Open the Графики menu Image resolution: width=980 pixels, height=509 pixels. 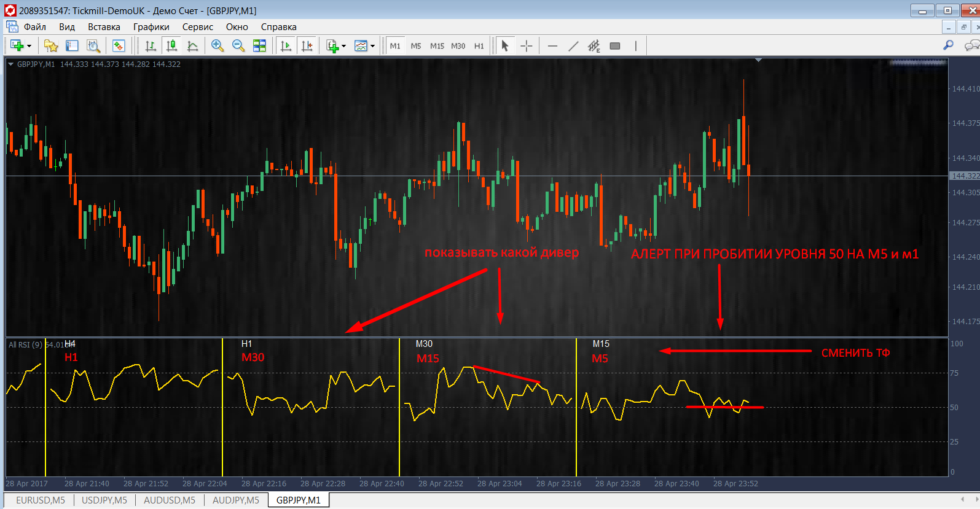tap(151, 27)
